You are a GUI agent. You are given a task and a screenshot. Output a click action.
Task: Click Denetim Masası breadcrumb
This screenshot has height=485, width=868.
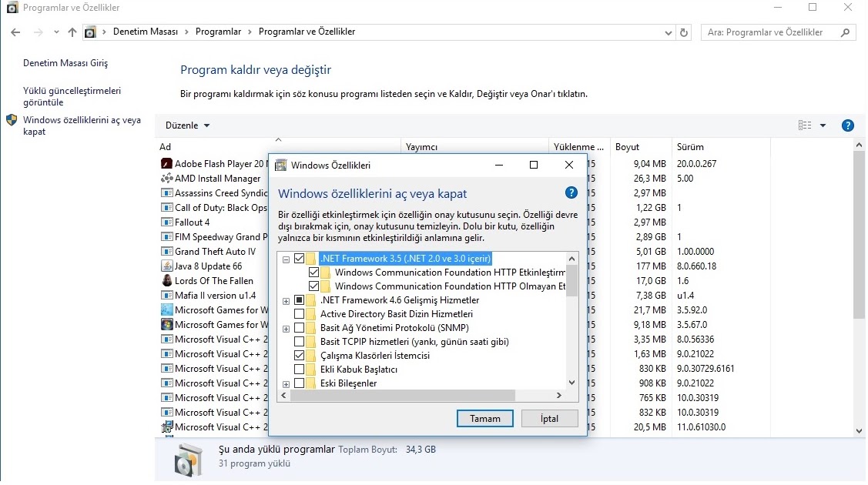click(146, 32)
